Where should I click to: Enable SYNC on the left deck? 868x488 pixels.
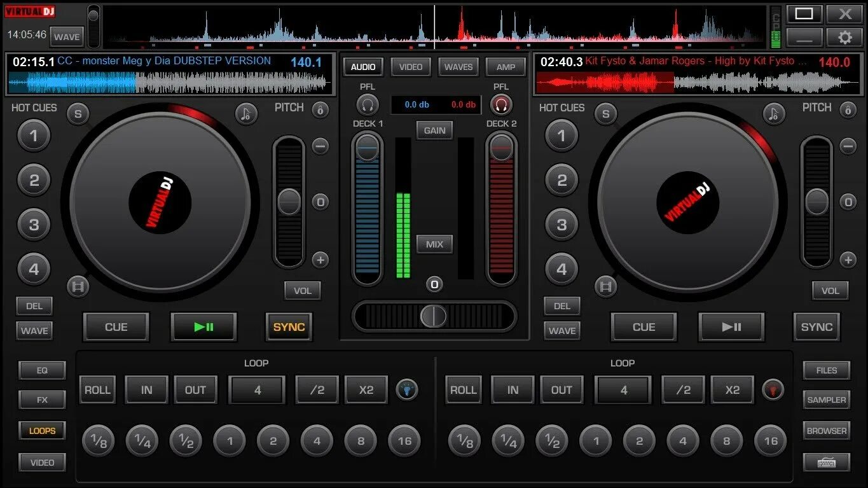click(289, 327)
